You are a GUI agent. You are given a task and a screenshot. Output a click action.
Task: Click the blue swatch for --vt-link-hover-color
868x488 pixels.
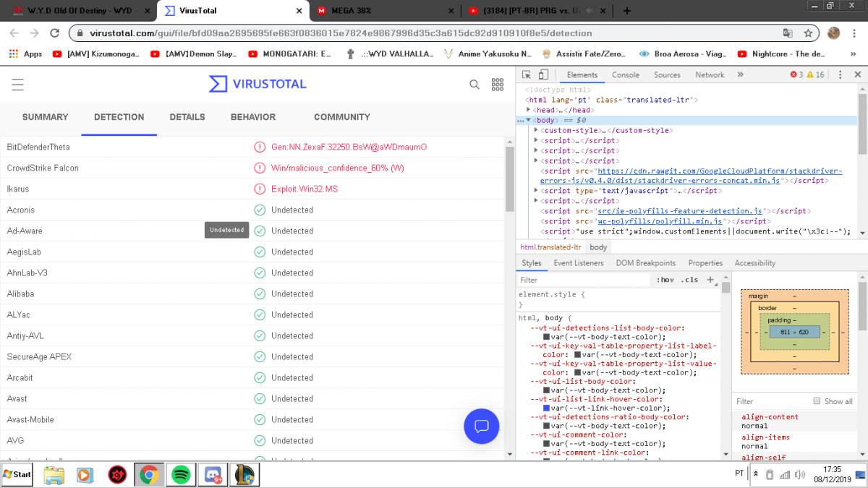pyautogui.click(x=547, y=408)
